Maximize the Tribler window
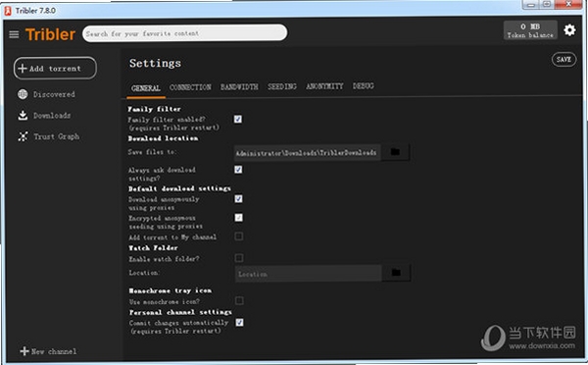 point(547,5)
